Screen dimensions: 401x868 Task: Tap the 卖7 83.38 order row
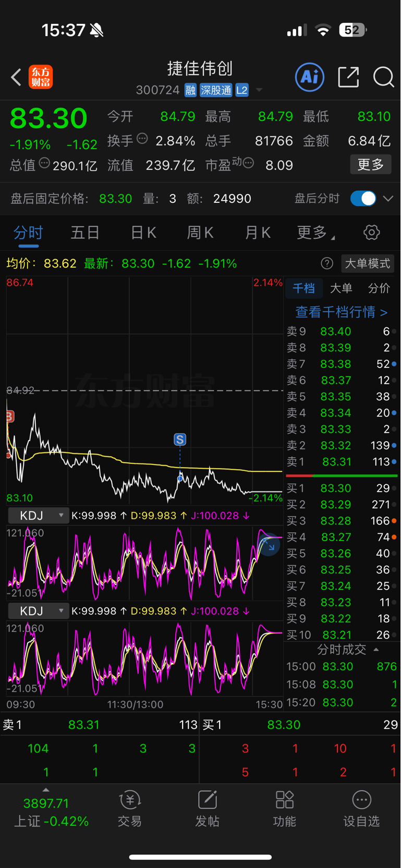click(342, 364)
